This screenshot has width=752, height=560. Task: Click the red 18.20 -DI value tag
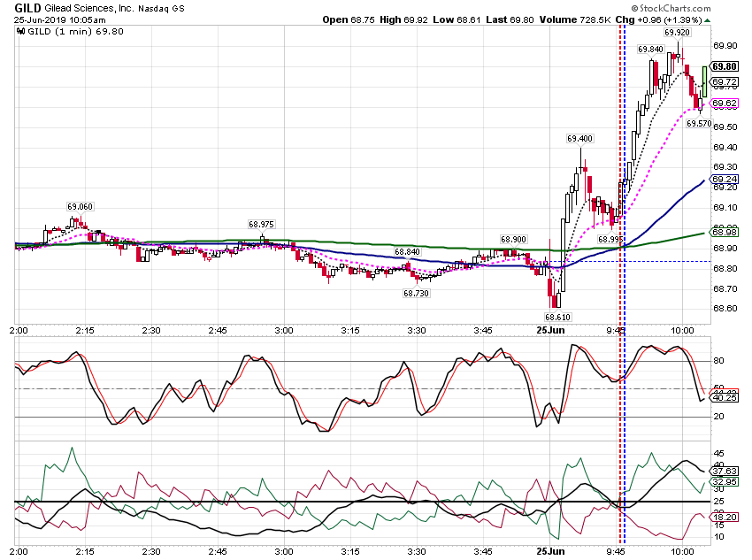[725, 518]
